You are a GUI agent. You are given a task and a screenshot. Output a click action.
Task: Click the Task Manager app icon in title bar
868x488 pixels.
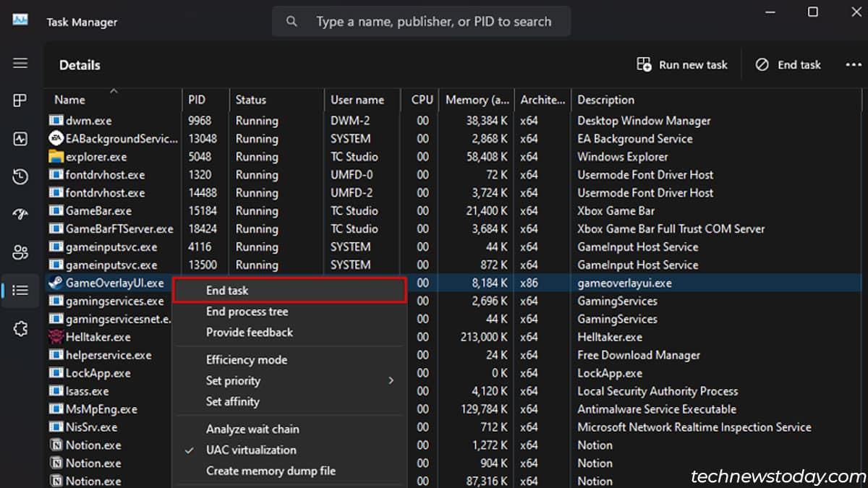pyautogui.click(x=20, y=21)
